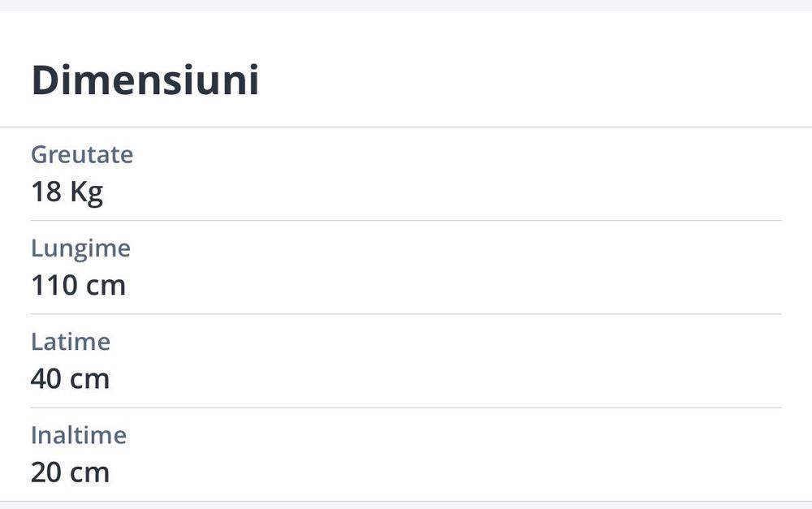Click the full-width divider under Dimensiuni heading
This screenshot has width=812, height=509.
(406, 127)
